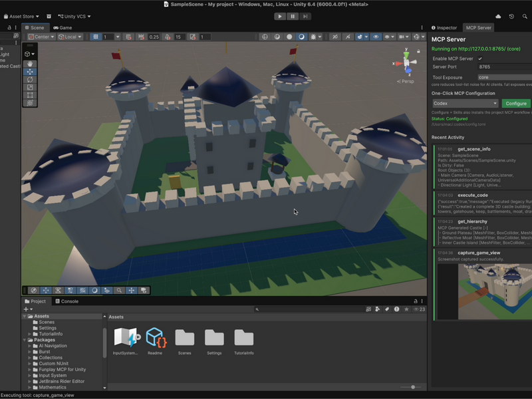Toggle gizmo rotation lock icon

(x=418, y=51)
